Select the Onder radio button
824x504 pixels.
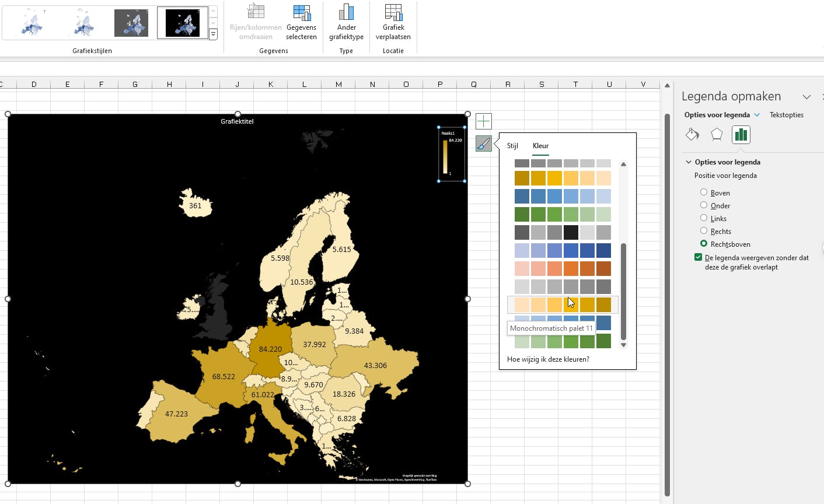[704, 205]
